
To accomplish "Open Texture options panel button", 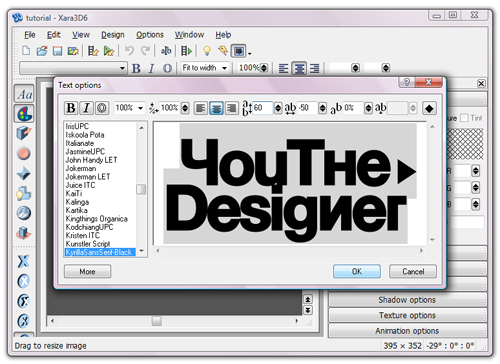I will [407, 315].
